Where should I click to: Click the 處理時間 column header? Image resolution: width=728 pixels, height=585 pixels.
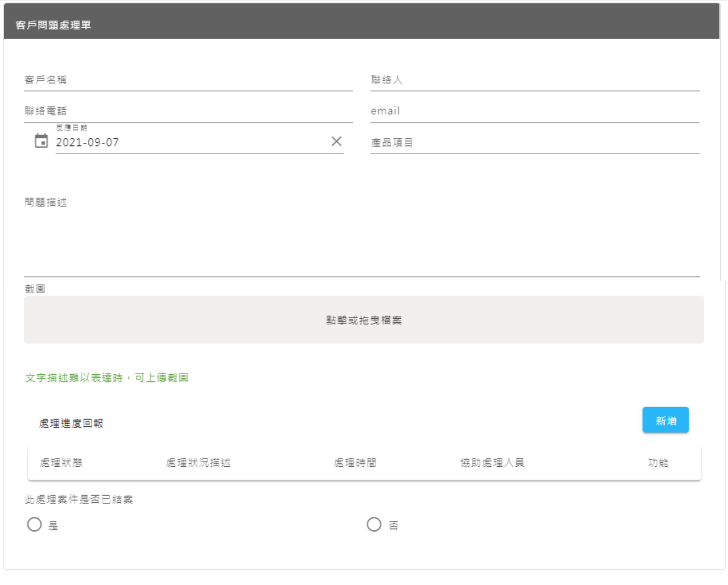(355, 463)
